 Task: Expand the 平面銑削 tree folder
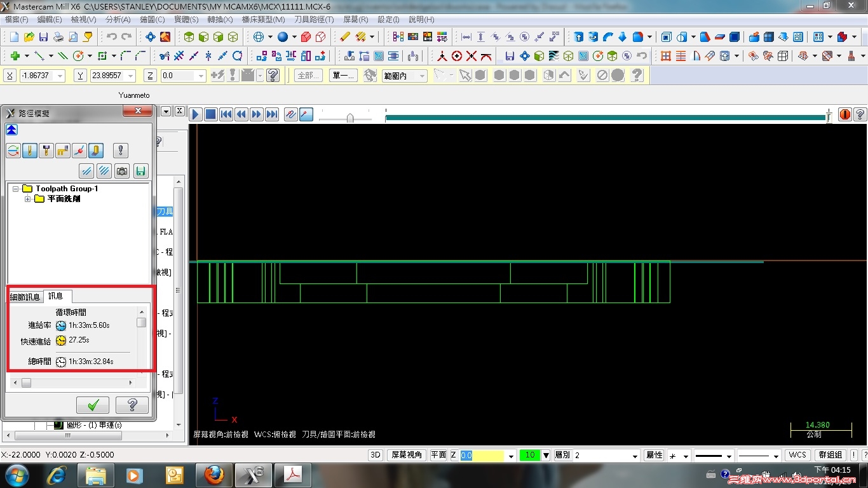tap(28, 199)
